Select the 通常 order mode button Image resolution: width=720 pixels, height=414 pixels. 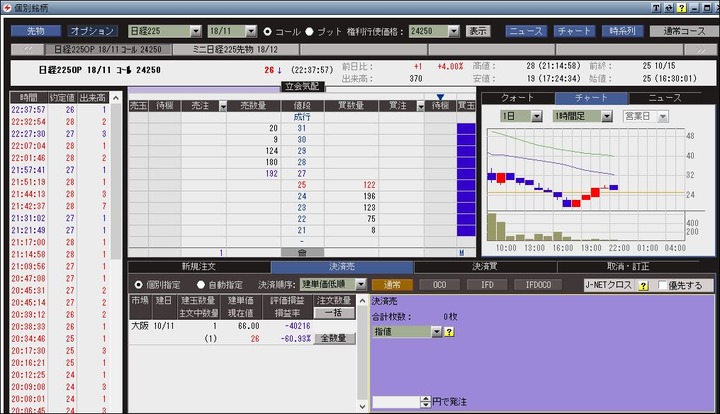coord(392,285)
